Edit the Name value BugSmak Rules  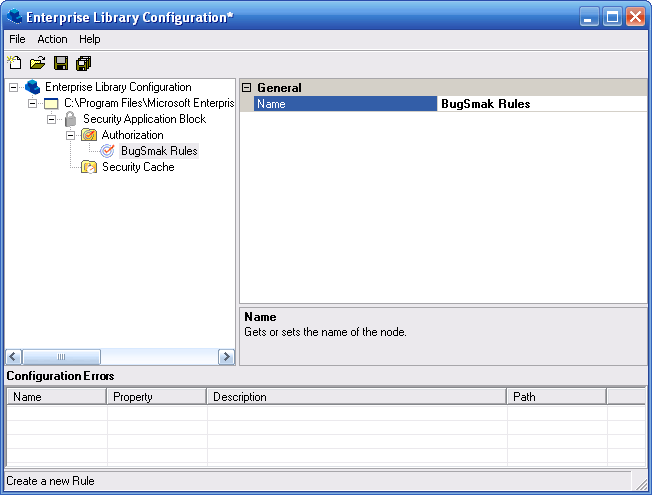[540, 104]
